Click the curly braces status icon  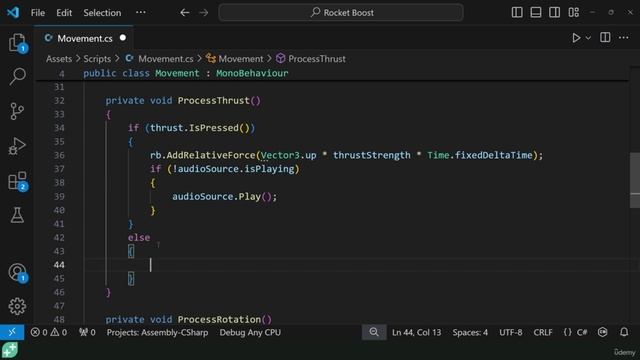(x=567, y=332)
